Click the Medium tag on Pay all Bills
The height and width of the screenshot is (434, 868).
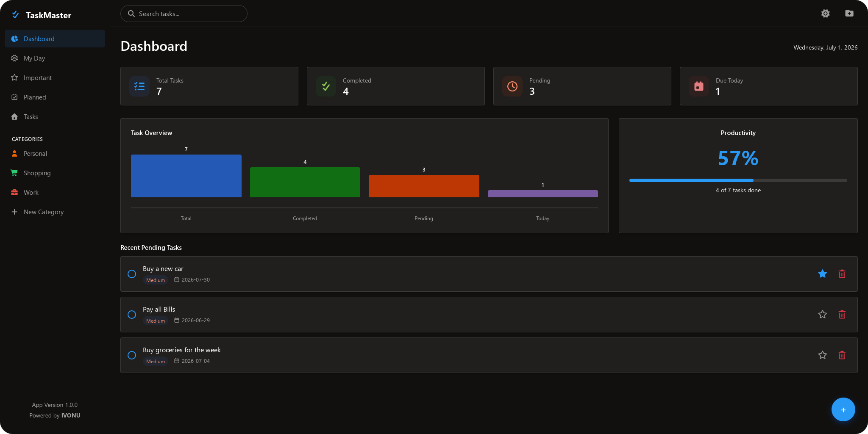[156, 321]
